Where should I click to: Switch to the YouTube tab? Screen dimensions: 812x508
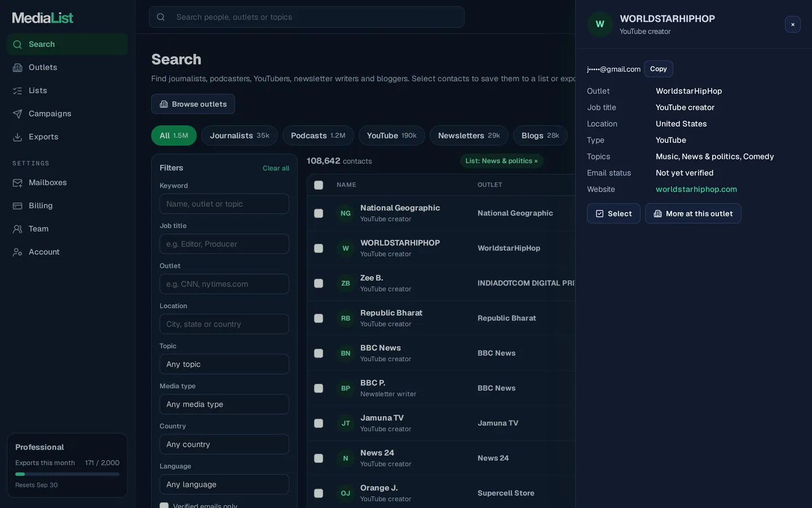(x=392, y=135)
